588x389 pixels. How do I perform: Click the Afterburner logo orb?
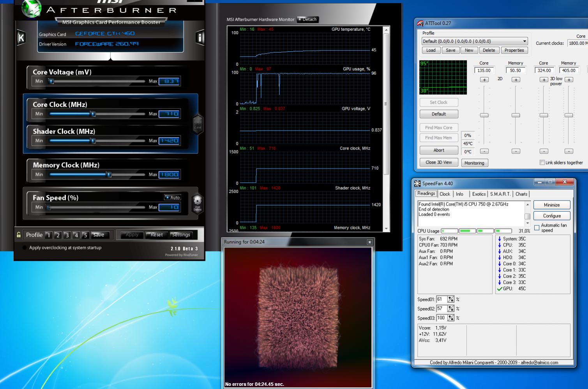(31, 9)
